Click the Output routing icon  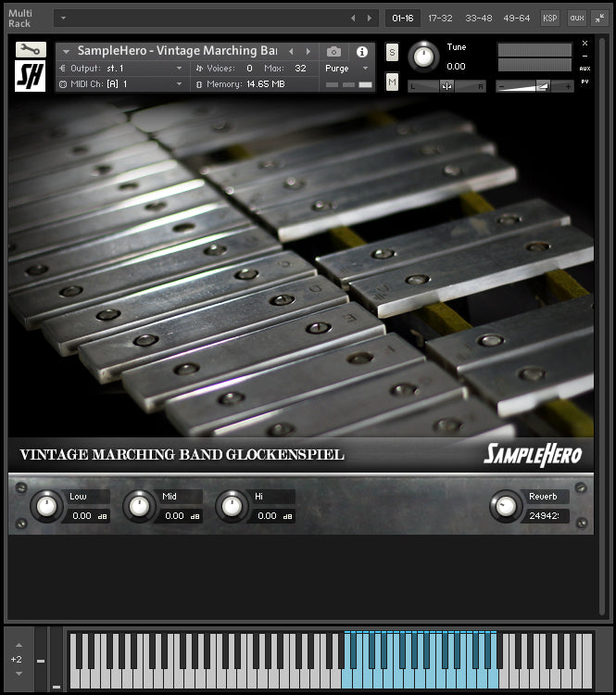tap(62, 69)
